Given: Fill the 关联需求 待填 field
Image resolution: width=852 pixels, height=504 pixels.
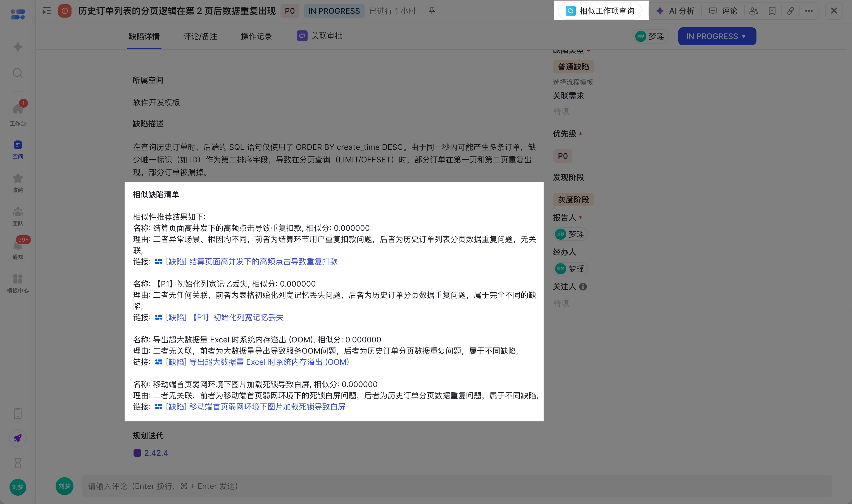Looking at the screenshot, I should click(561, 111).
